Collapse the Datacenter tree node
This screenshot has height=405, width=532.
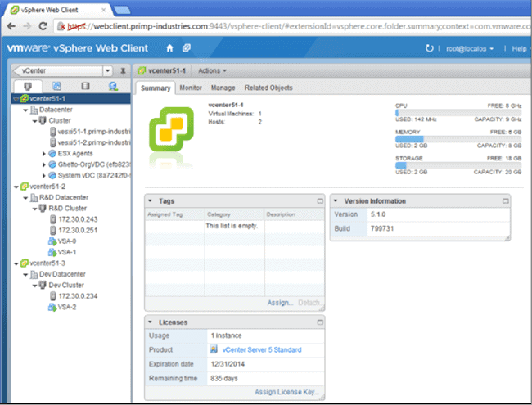pyautogui.click(x=25, y=110)
